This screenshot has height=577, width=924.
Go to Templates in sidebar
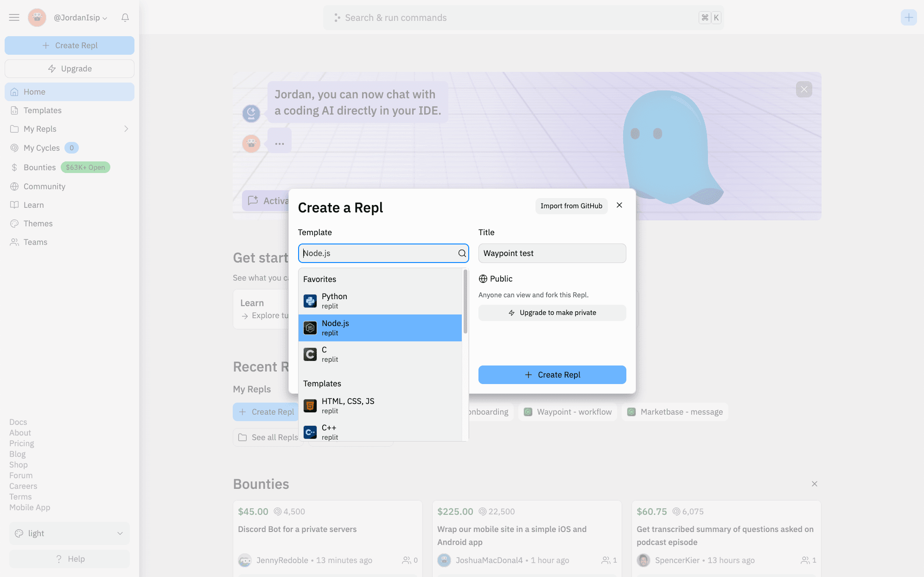tap(42, 110)
